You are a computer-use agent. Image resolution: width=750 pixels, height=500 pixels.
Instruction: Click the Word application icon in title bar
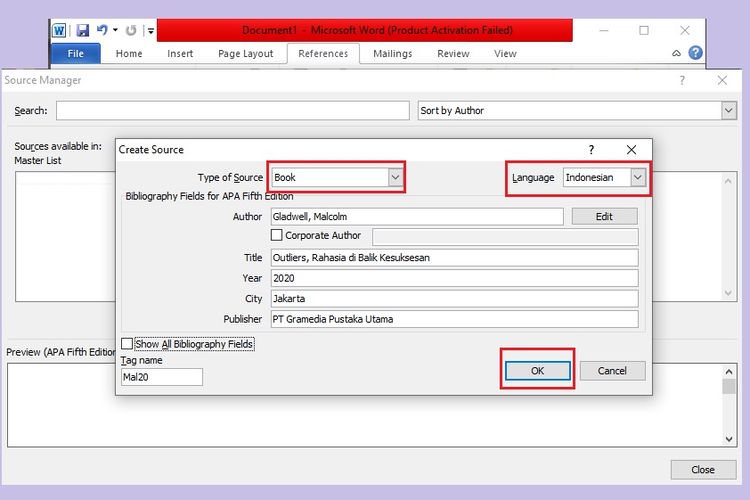click(59, 31)
